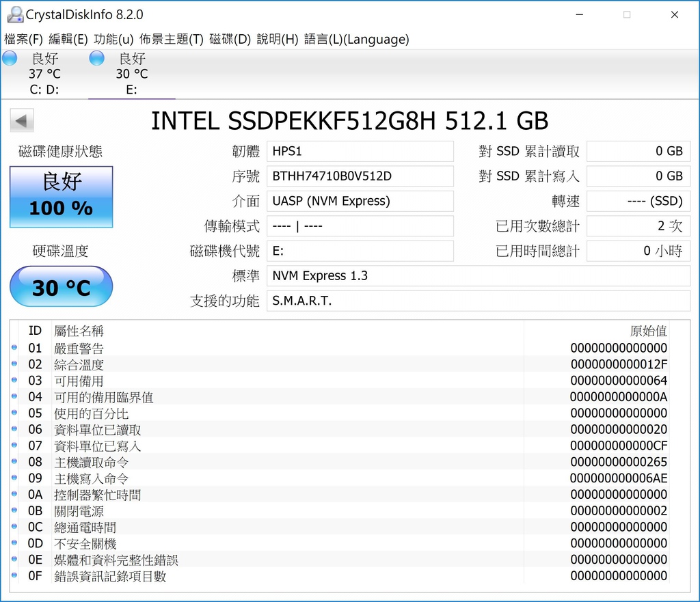Image resolution: width=700 pixels, height=602 pixels.
Task: Select the 總通電時間 attribute row
Action: [339, 527]
